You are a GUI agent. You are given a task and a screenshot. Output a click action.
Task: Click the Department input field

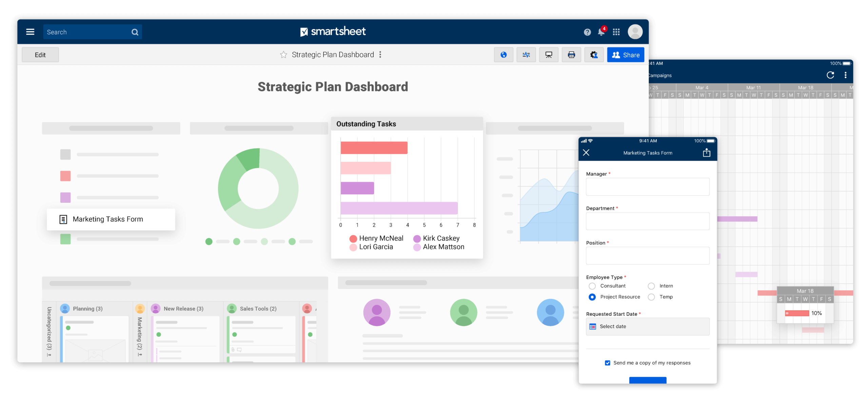(x=647, y=221)
